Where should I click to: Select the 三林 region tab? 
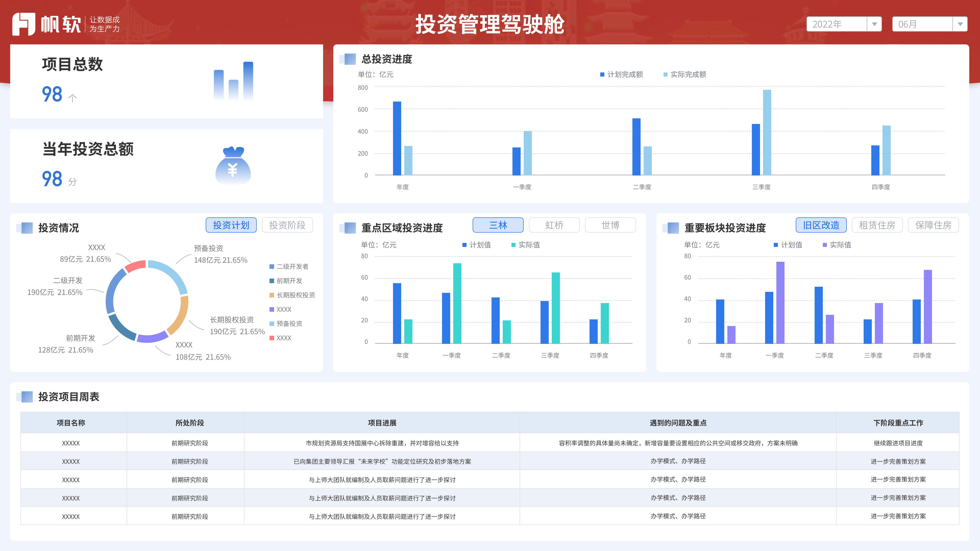[498, 225]
